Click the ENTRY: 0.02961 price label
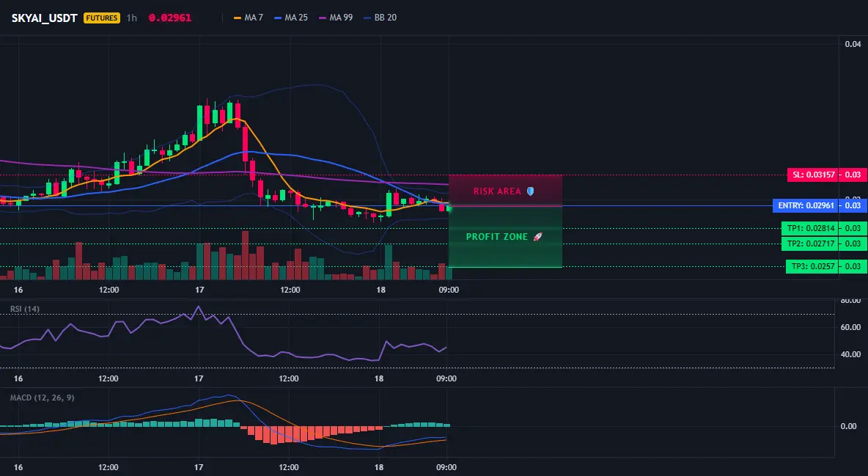The image size is (868, 476). coord(806,205)
